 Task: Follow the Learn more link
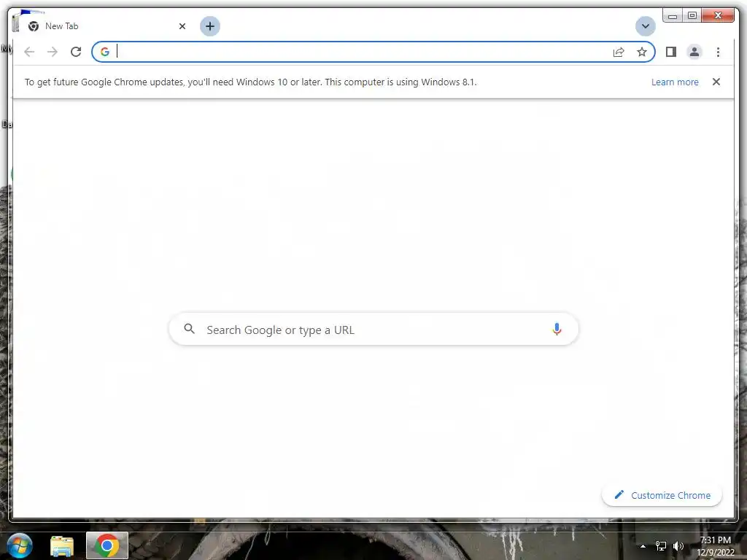pos(675,82)
